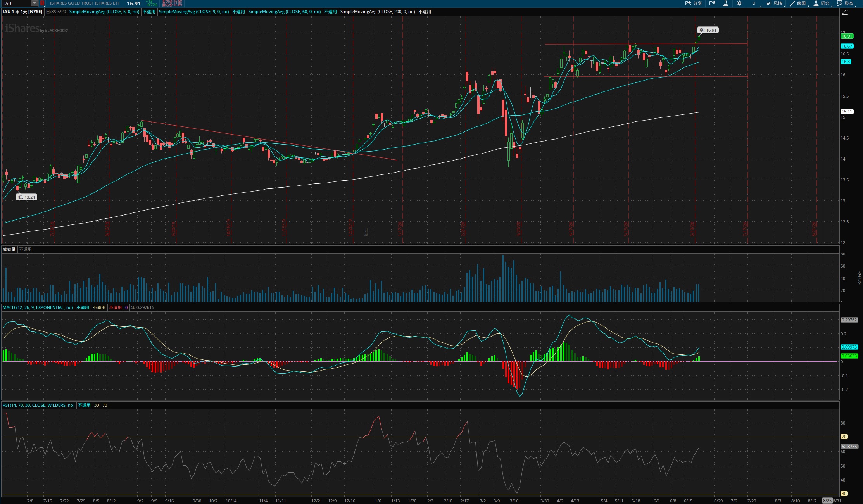This screenshot has width=863, height=504.
Task: Click the 百万 volume unit label
Action: click(860, 278)
